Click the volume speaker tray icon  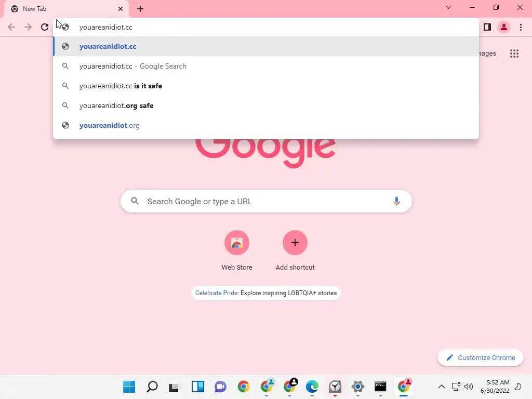pyautogui.click(x=469, y=387)
